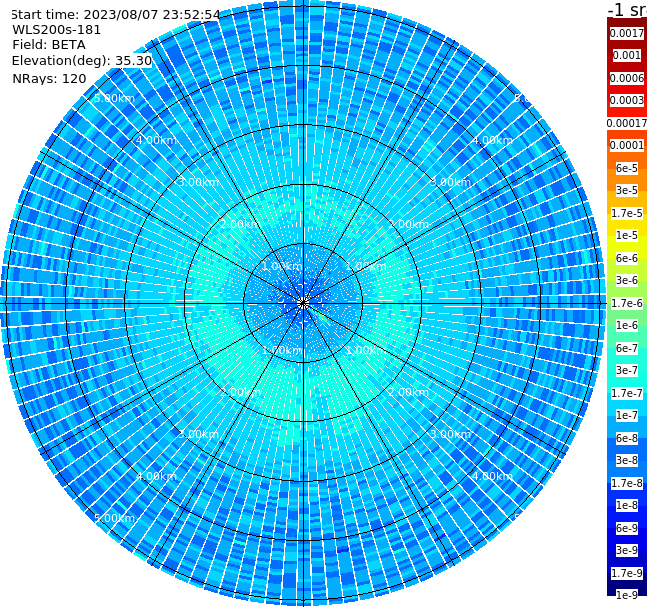Select the 0.0003 colorbar value
Viewport: 647px width, 607px height.
pyautogui.click(x=627, y=101)
